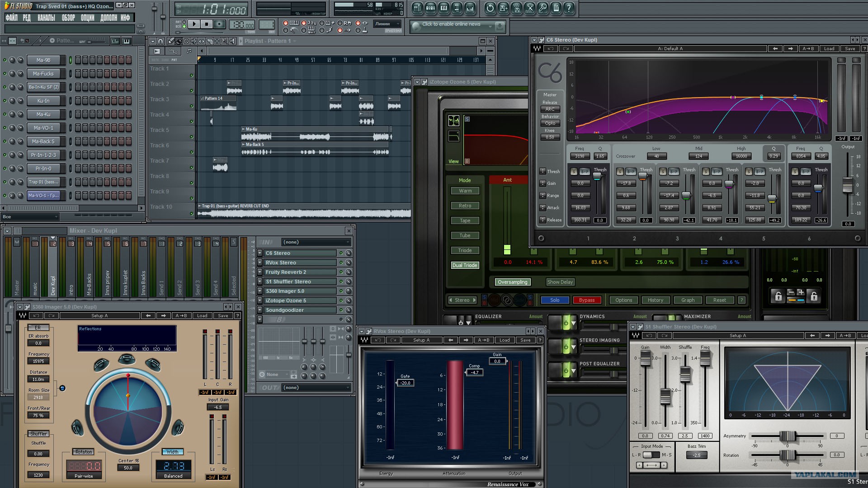Toggle Ozone Dynamics module power button
868x488 pixels.
pos(566,323)
